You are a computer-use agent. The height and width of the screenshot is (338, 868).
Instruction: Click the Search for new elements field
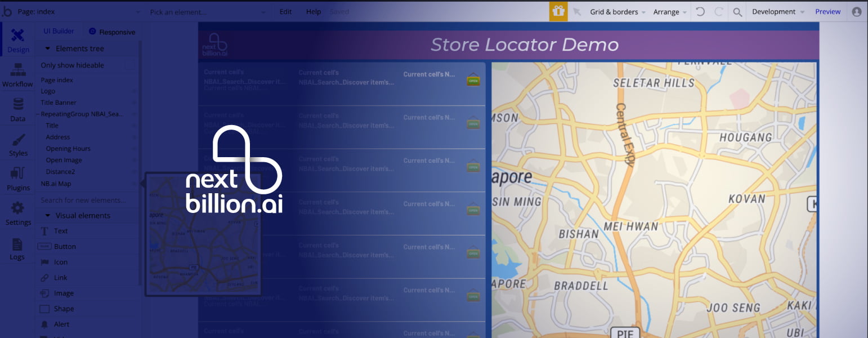pos(87,200)
